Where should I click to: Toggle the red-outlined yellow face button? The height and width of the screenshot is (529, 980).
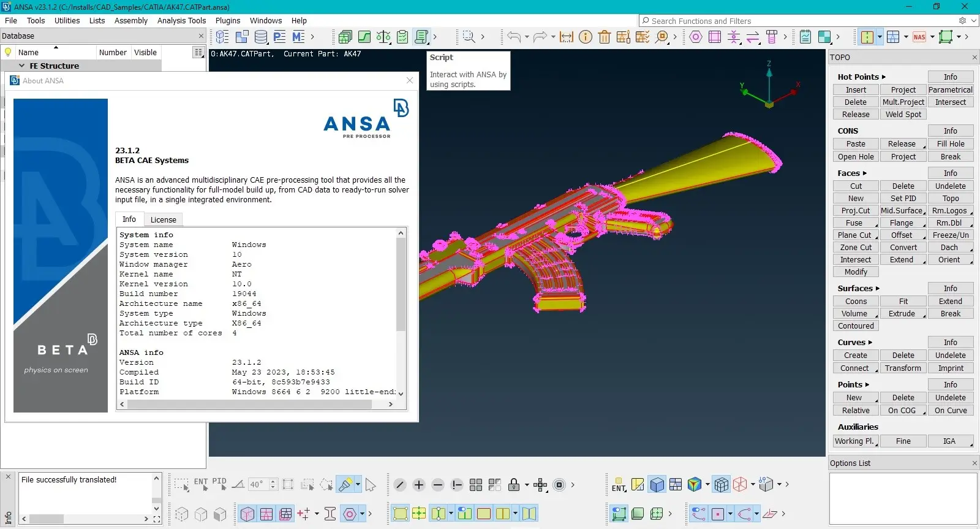(484, 514)
